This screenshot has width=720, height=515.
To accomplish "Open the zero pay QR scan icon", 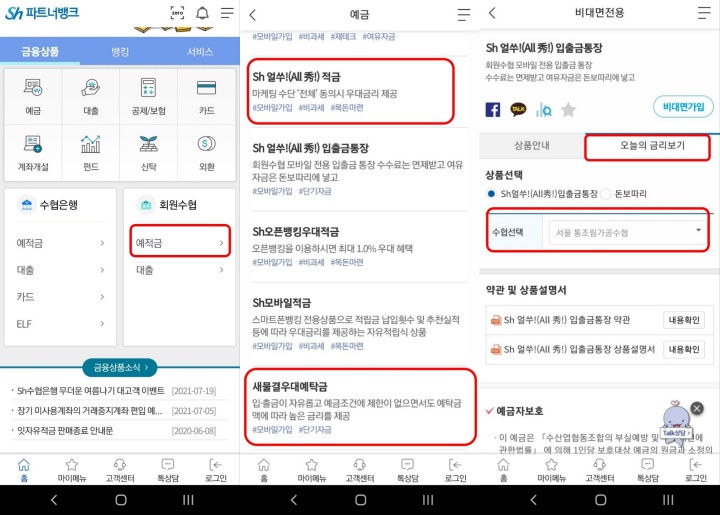I will click(177, 13).
